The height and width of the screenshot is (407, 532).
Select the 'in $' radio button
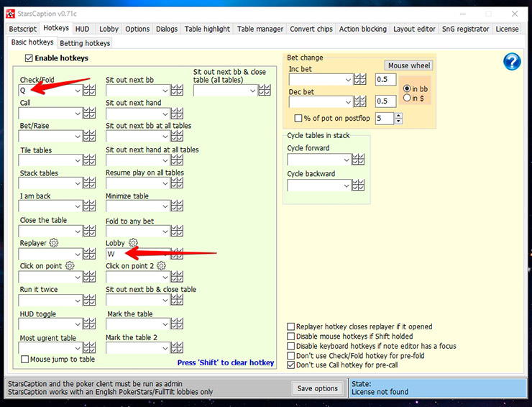click(x=408, y=98)
